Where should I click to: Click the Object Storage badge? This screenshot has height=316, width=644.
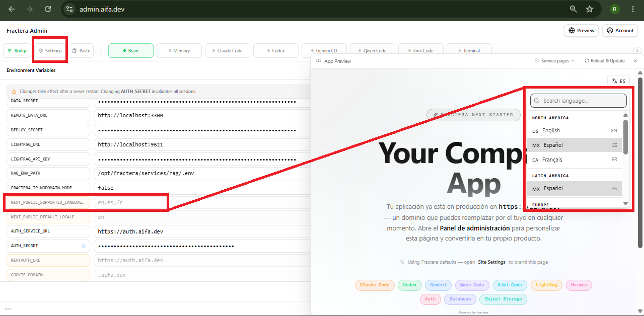[x=503, y=299]
